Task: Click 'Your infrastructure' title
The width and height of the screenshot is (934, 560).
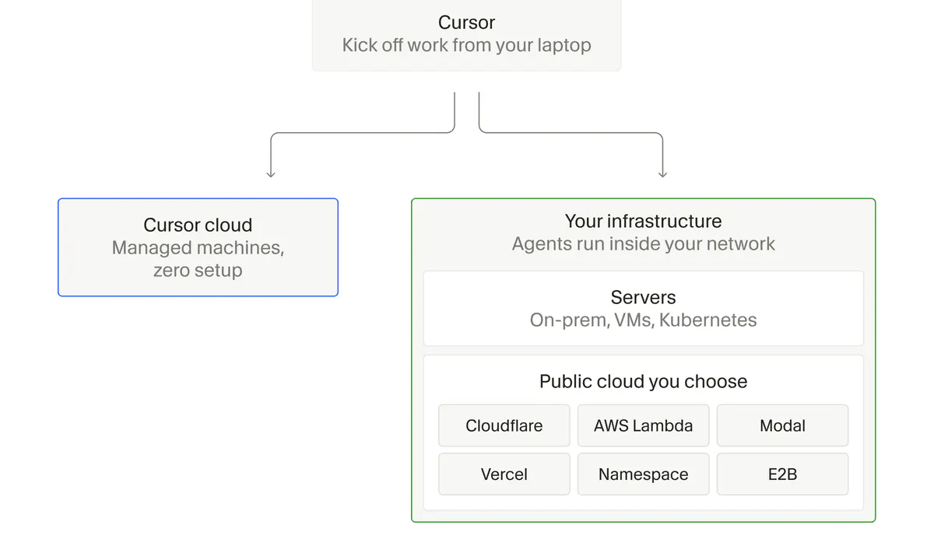Action: (x=643, y=221)
